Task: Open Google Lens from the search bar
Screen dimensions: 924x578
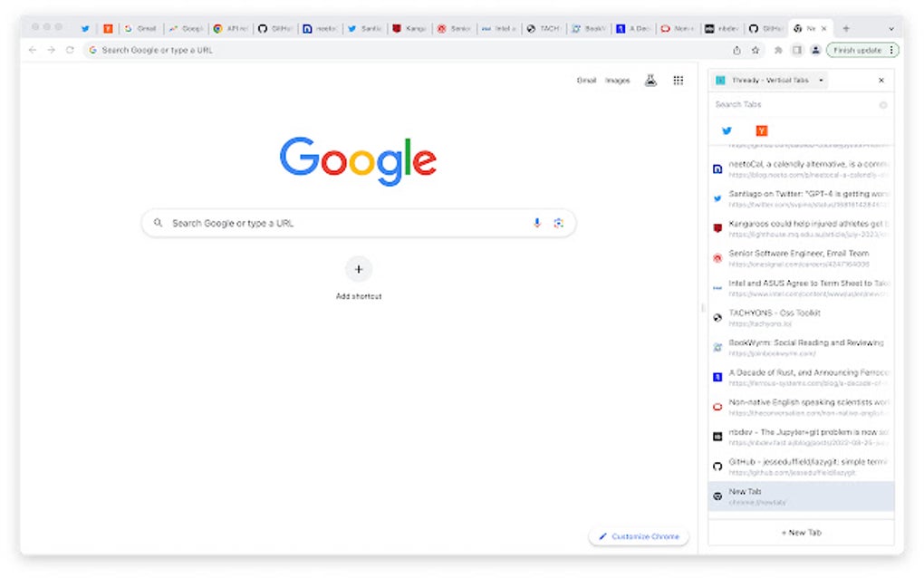Action: 559,223
